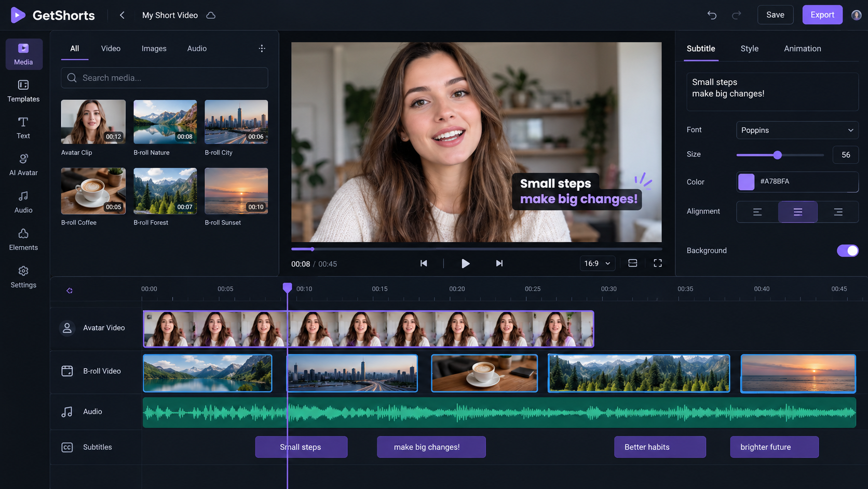Open the user profile avatar
868x489 pixels.
[x=857, y=15]
